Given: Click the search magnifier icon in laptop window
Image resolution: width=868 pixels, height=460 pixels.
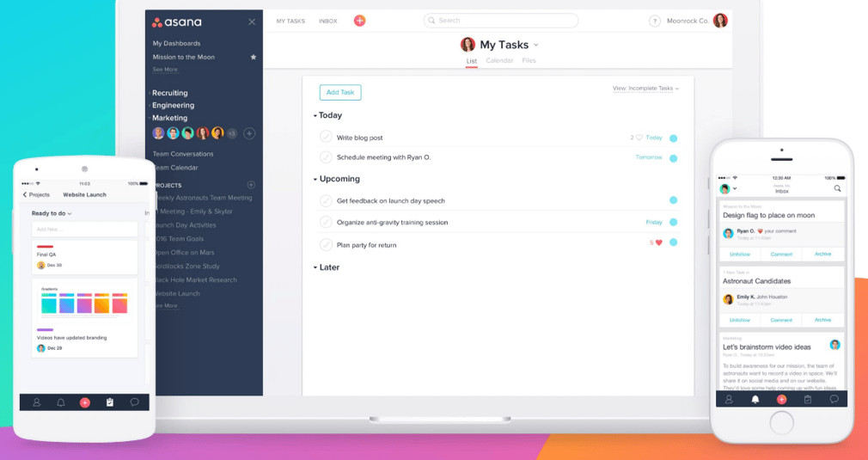Looking at the screenshot, I should point(431,21).
